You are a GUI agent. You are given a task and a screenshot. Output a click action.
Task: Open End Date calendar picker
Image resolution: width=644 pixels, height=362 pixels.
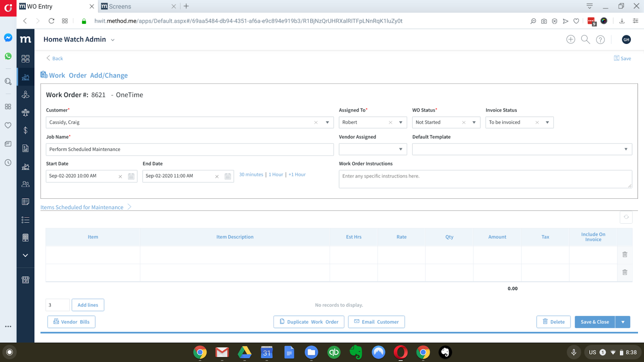click(x=228, y=176)
